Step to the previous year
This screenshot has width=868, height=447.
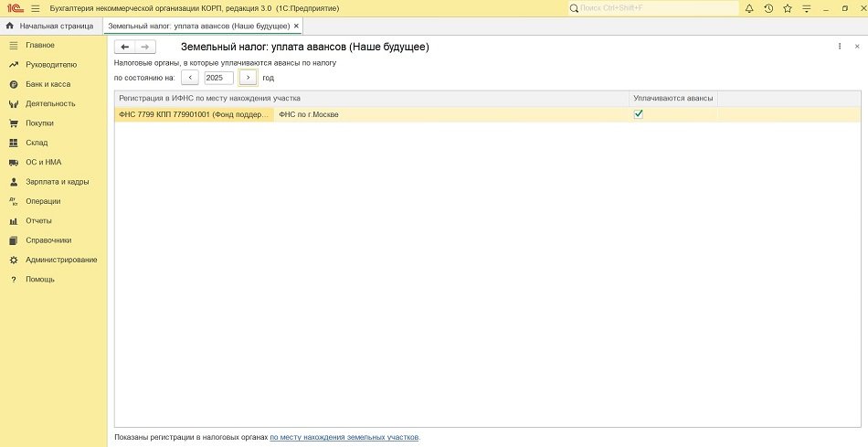pyautogui.click(x=191, y=78)
